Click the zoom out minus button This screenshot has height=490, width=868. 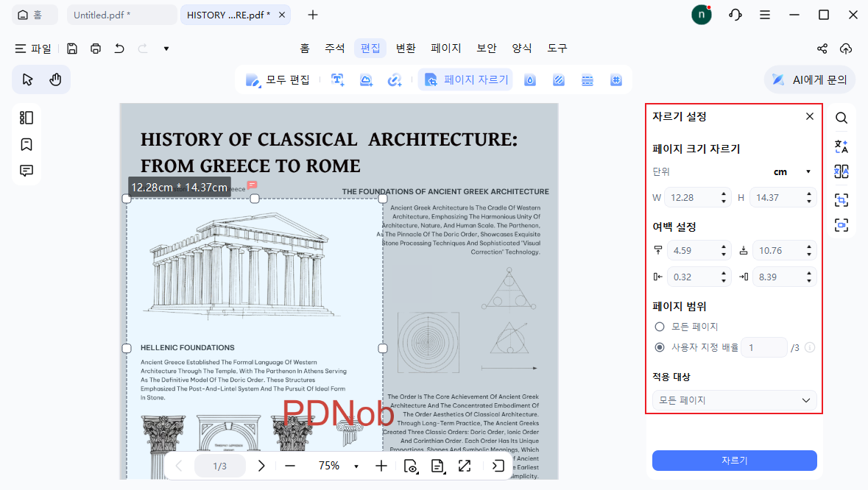coord(289,466)
